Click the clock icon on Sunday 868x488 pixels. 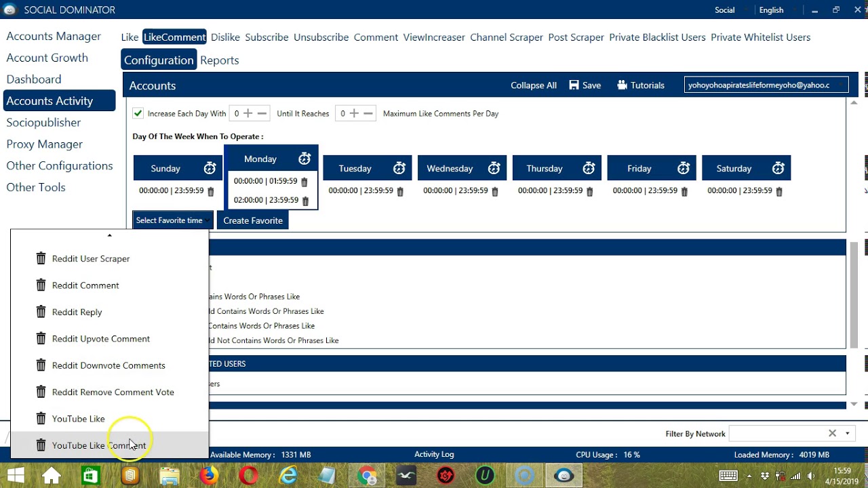pyautogui.click(x=210, y=168)
